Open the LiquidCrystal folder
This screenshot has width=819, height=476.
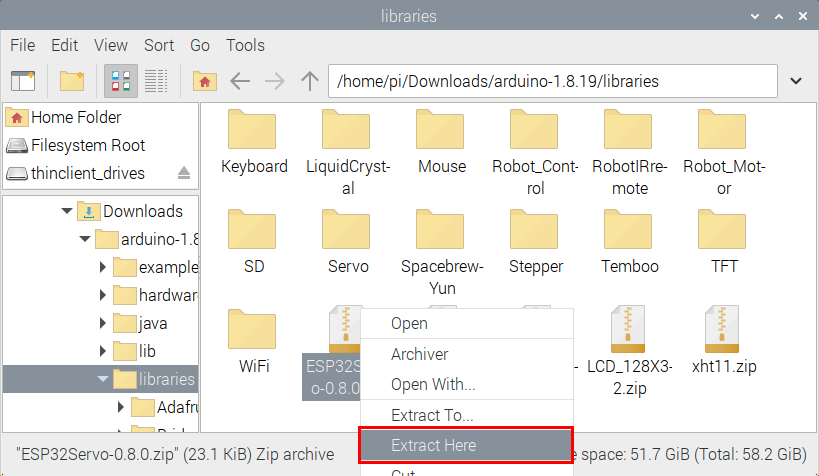(x=348, y=152)
